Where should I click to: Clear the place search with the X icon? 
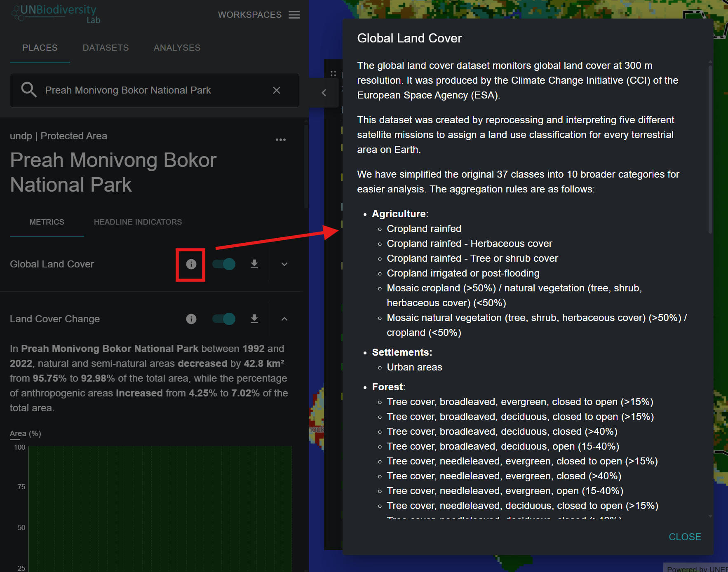(x=277, y=90)
